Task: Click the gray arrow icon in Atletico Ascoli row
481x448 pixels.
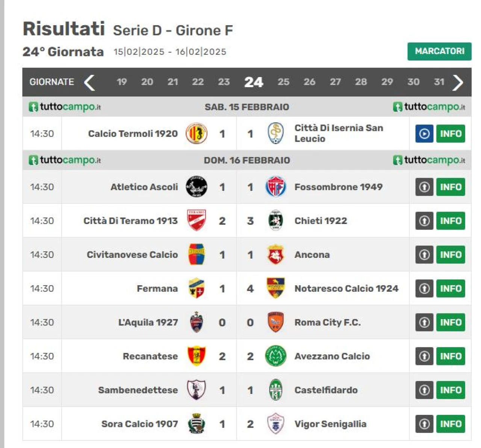Action: [424, 187]
